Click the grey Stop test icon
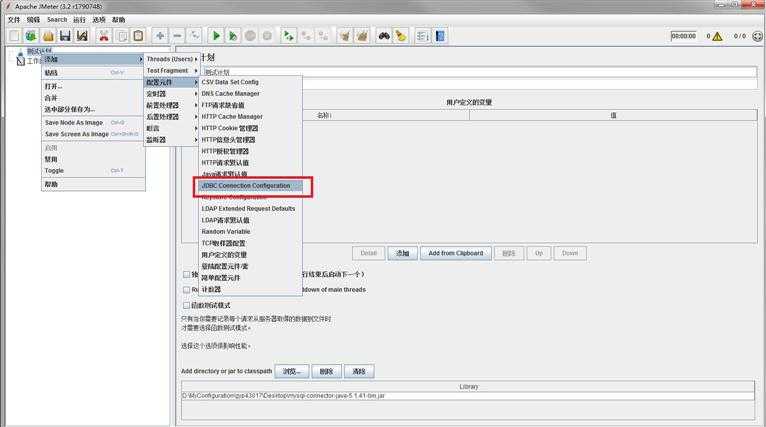 [250, 36]
